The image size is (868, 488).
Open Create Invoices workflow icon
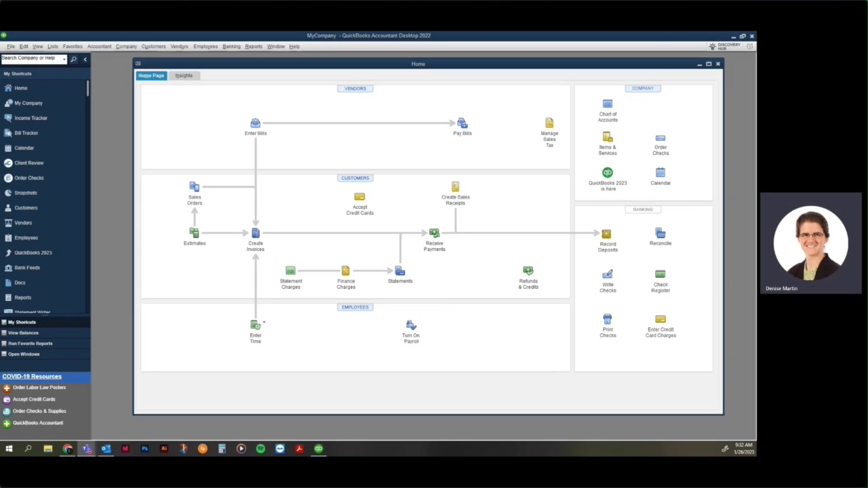[x=255, y=233]
